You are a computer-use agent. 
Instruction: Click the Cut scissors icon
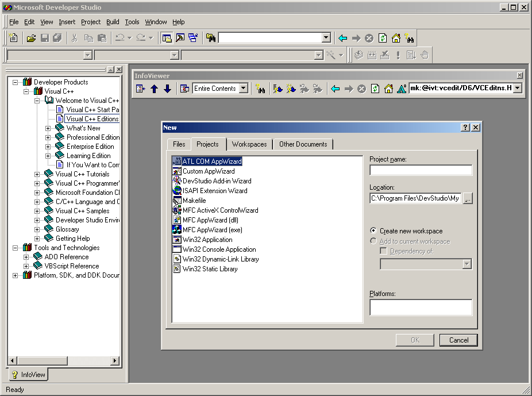74,38
